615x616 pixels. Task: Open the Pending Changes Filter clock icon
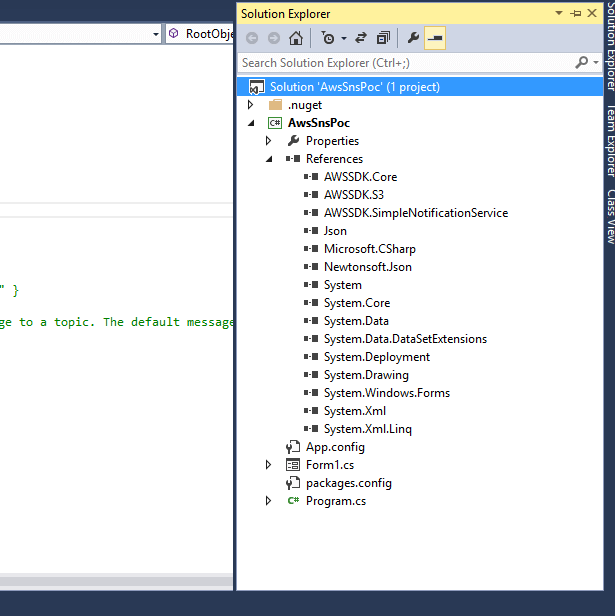coord(328,38)
